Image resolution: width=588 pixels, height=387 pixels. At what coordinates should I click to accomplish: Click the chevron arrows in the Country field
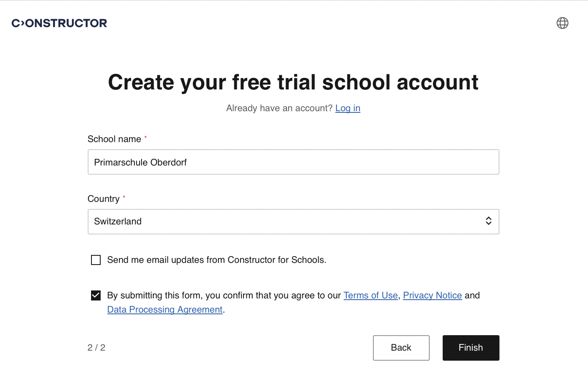[488, 221]
